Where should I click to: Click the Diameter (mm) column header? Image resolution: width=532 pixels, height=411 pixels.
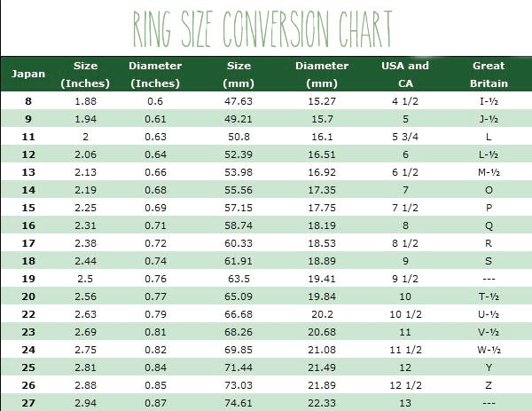[322, 75]
